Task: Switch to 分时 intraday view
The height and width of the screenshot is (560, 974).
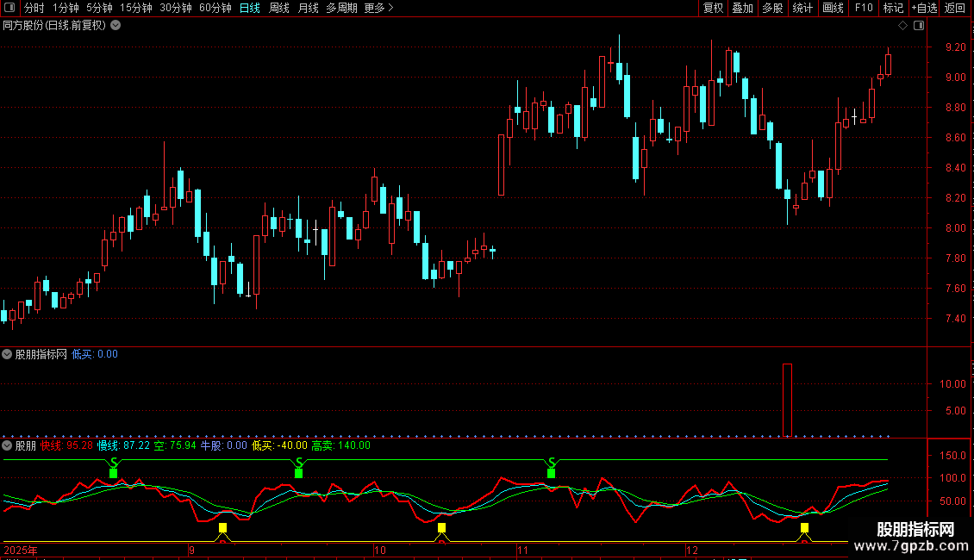Action: [34, 8]
